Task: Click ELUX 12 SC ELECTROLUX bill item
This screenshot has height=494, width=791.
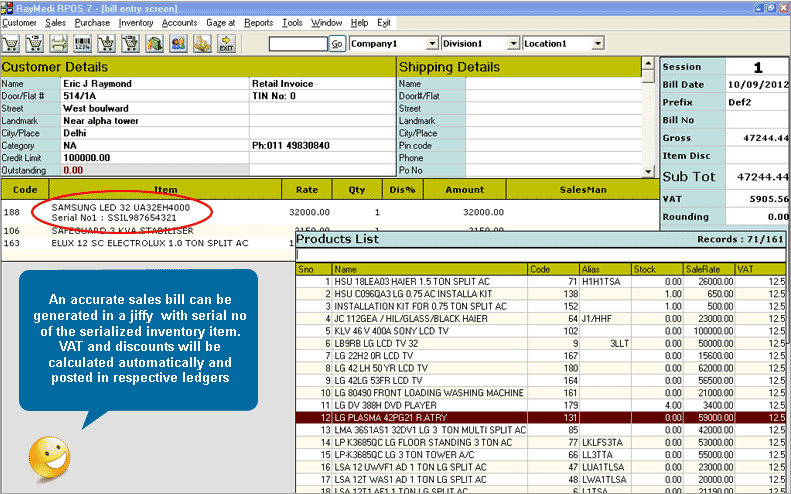Action: (150, 243)
